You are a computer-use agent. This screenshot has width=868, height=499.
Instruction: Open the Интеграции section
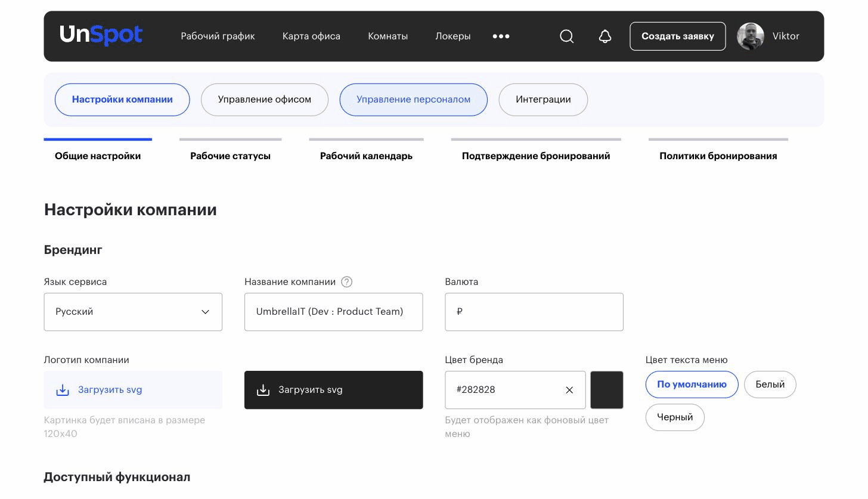(543, 100)
